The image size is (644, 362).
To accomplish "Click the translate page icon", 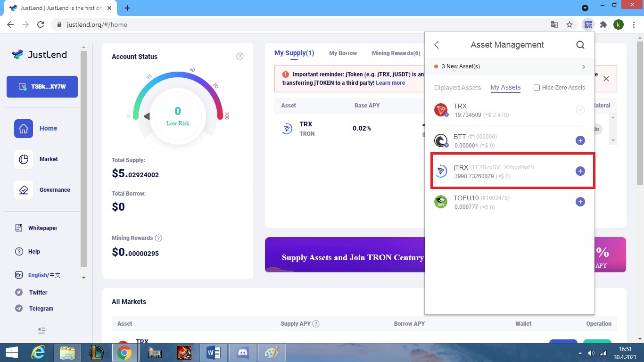I will pos(555,25).
